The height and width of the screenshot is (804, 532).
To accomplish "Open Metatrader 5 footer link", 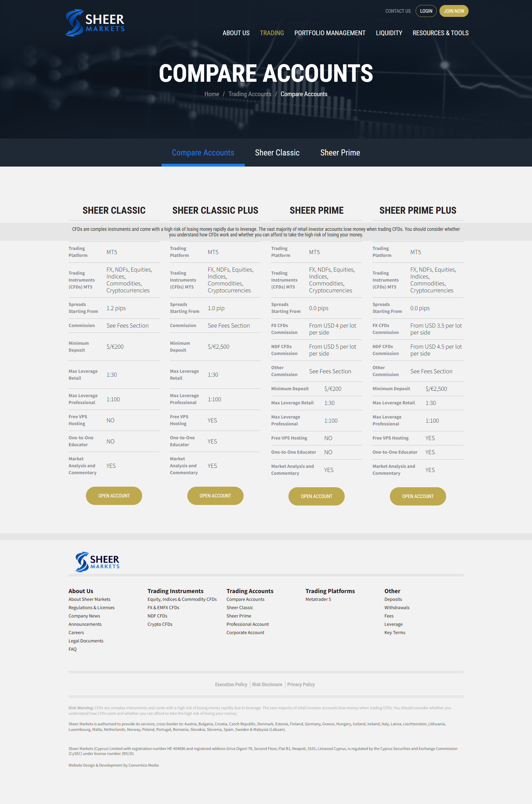I will [318, 599].
